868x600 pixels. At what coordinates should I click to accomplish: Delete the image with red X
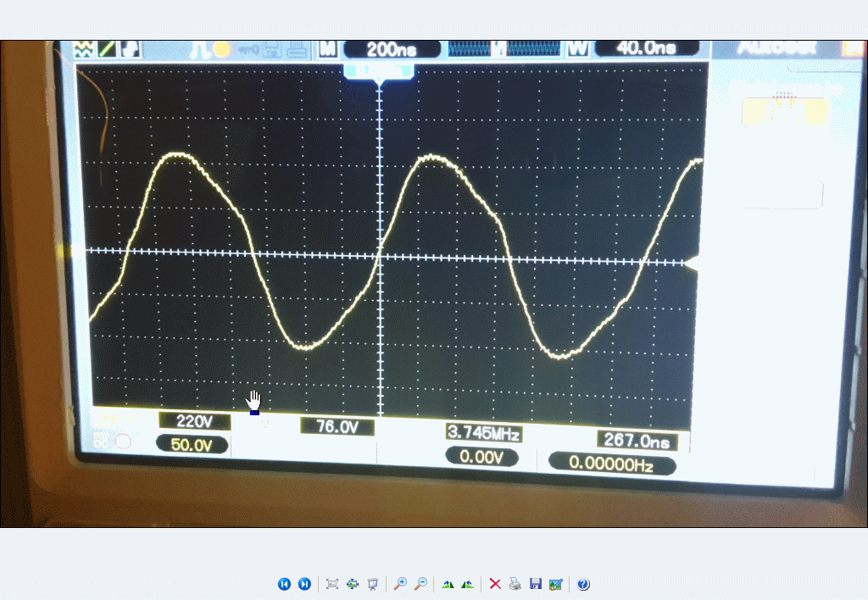495,584
